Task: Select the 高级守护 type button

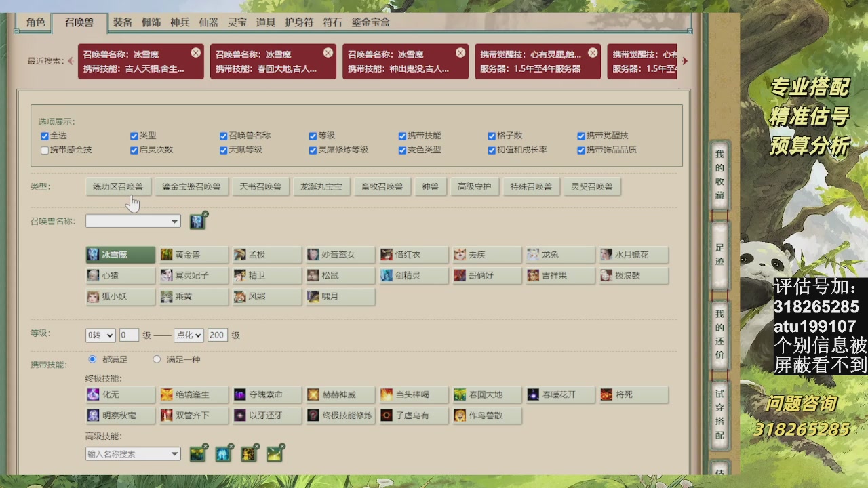Action: tap(474, 186)
